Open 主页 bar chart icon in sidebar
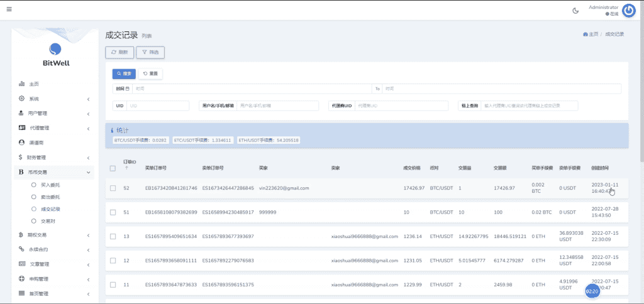This screenshot has height=304, width=644. 22,84
